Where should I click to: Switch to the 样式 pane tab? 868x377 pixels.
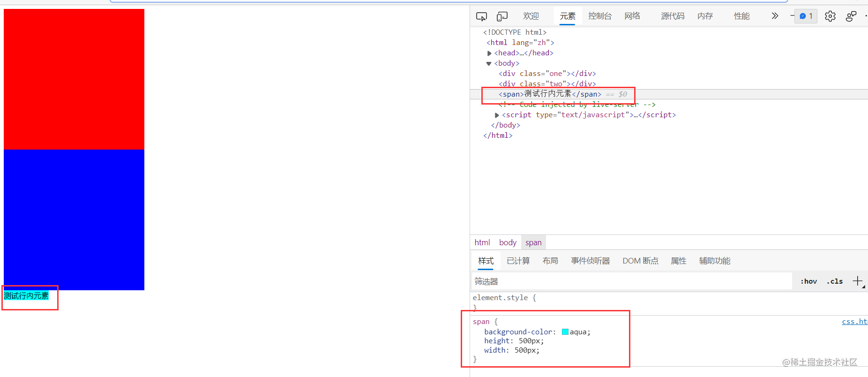486,261
